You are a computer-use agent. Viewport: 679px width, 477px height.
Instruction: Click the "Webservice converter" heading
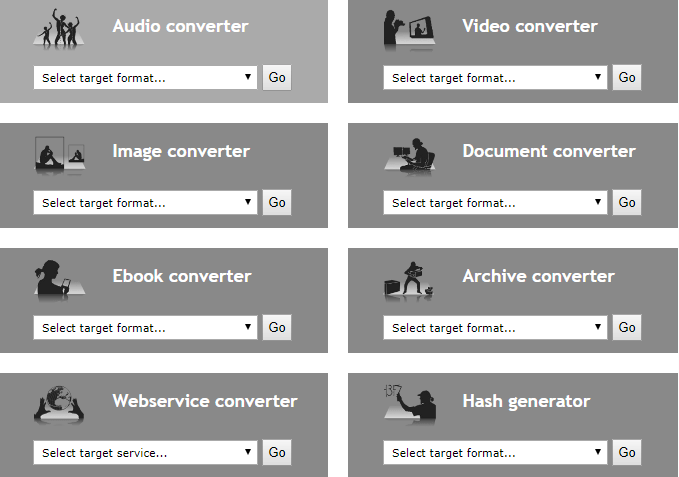click(205, 401)
